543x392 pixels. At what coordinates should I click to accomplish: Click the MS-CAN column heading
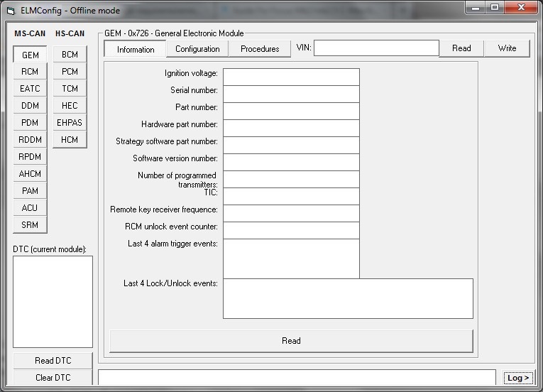(x=30, y=33)
